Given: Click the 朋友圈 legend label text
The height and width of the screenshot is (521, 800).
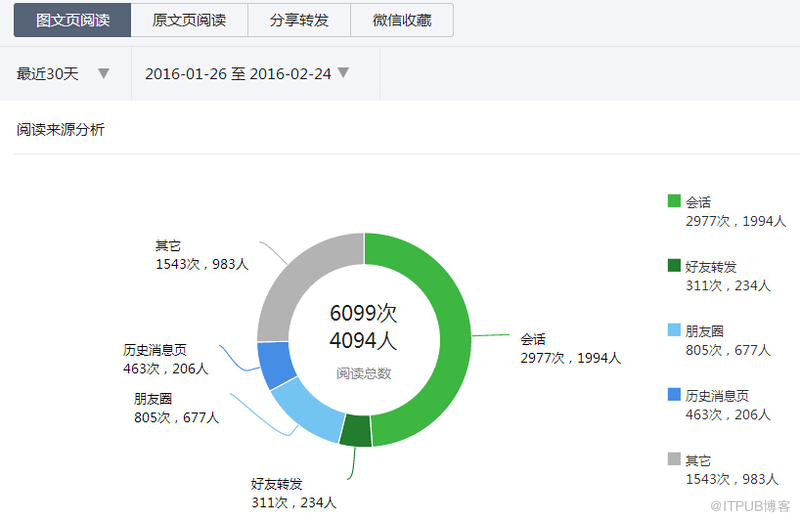Looking at the screenshot, I should [705, 332].
